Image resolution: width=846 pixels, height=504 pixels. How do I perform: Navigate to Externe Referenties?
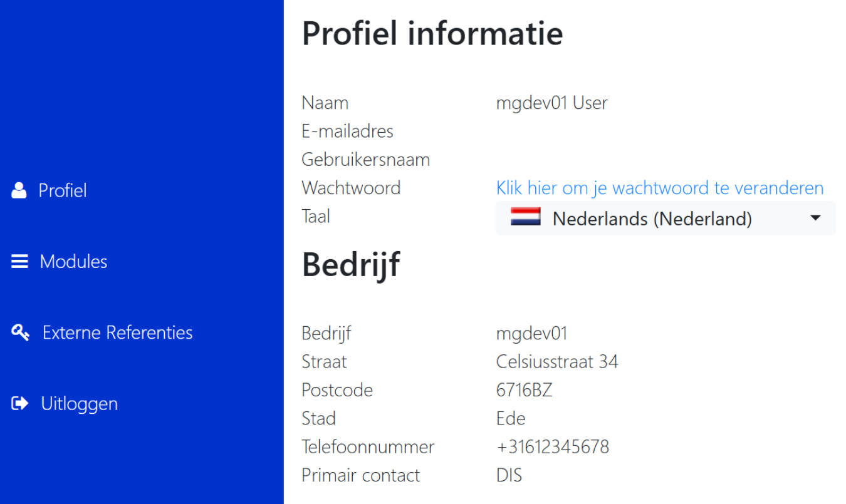click(x=117, y=332)
